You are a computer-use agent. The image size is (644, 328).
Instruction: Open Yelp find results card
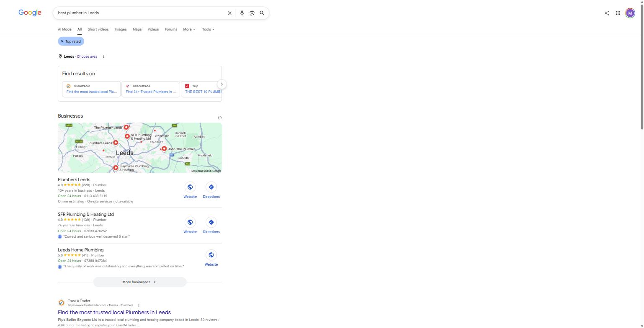[201, 89]
